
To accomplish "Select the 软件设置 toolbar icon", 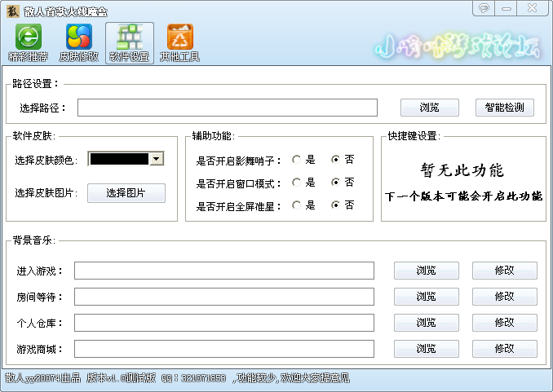I will pos(130,42).
